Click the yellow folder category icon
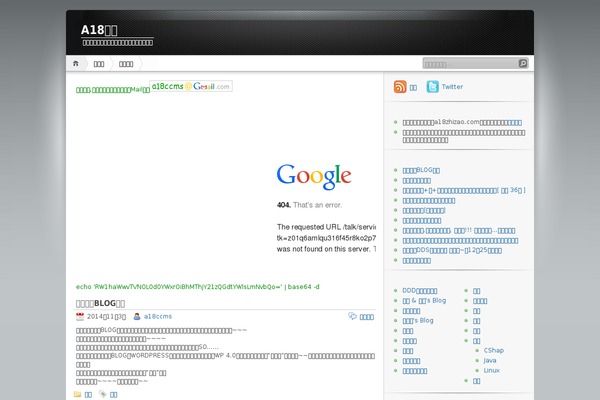Viewport: 600px width, 400px height. (x=78, y=394)
